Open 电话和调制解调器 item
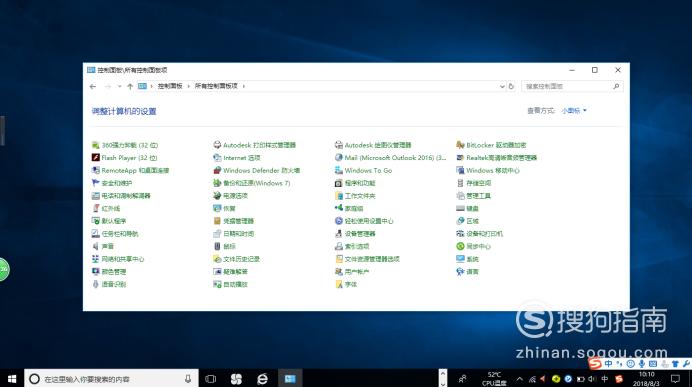 (121, 195)
